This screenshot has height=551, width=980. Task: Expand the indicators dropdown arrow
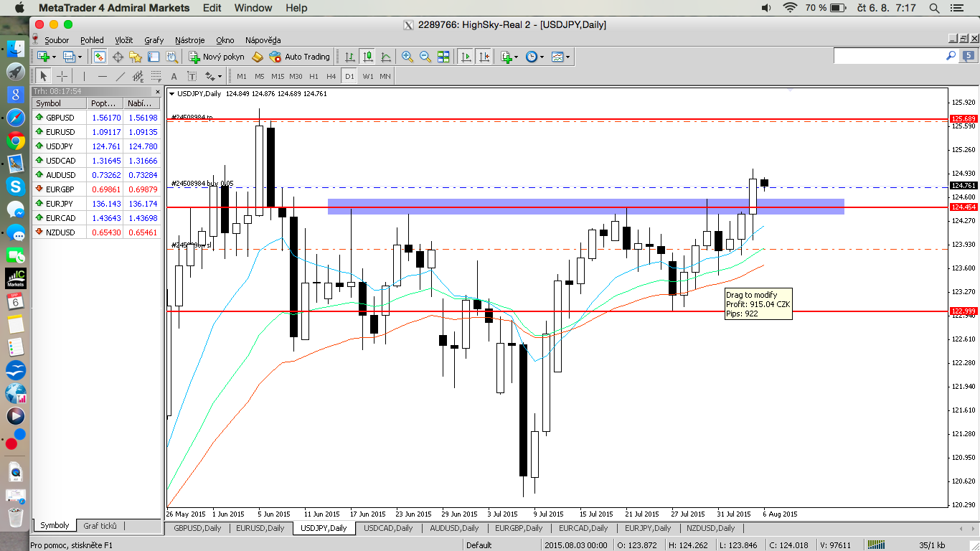(517, 57)
